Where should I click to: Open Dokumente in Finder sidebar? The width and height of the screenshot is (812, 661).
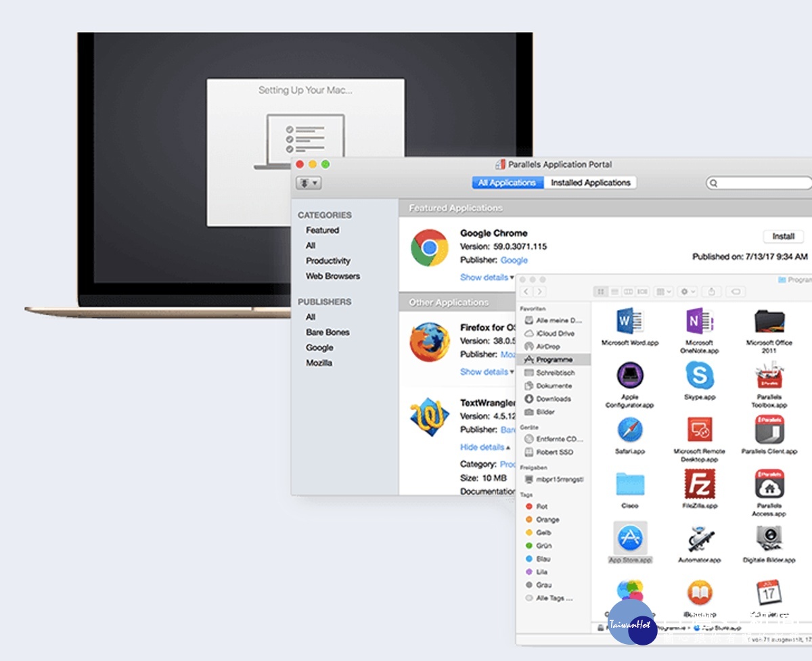click(x=554, y=386)
